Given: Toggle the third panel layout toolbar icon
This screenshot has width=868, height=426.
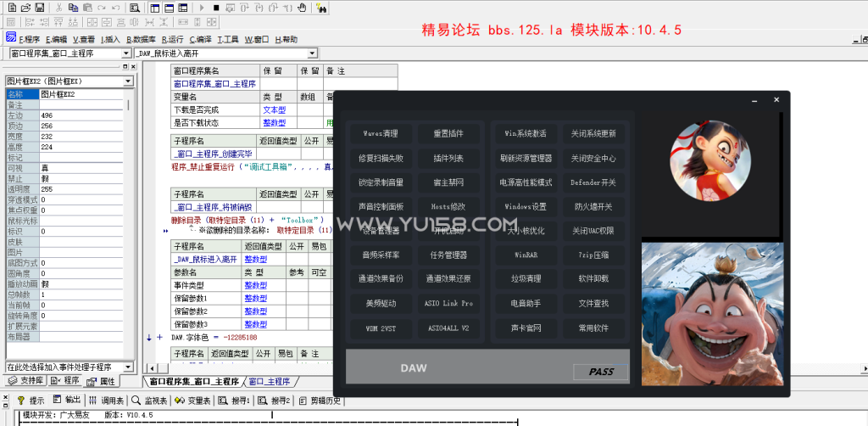Looking at the screenshot, I should pyautogui.click(x=183, y=8).
